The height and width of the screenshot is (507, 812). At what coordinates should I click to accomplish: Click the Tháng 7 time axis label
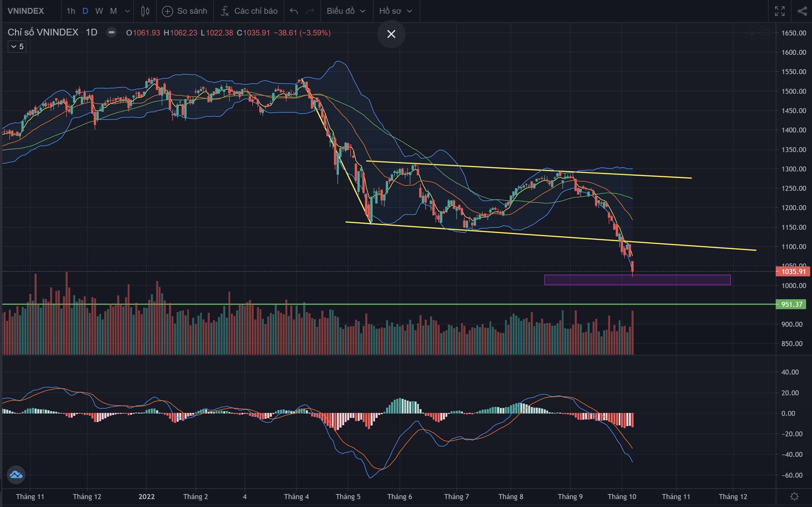(x=456, y=497)
